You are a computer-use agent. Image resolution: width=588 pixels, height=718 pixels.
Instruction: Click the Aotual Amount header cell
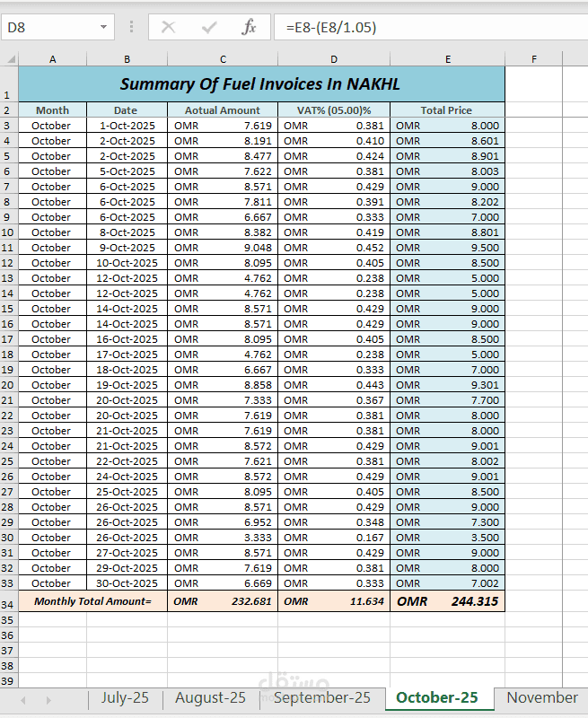pyautogui.click(x=223, y=110)
